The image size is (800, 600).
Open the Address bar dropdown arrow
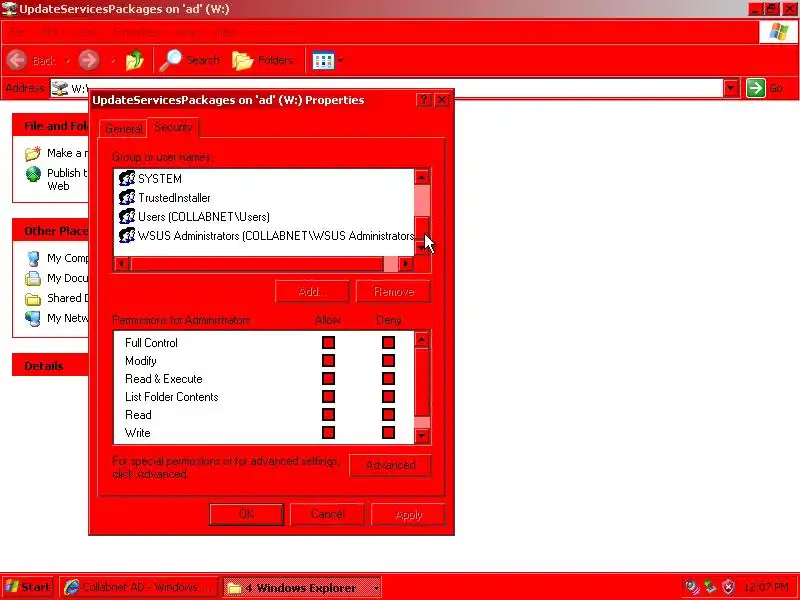[x=731, y=88]
